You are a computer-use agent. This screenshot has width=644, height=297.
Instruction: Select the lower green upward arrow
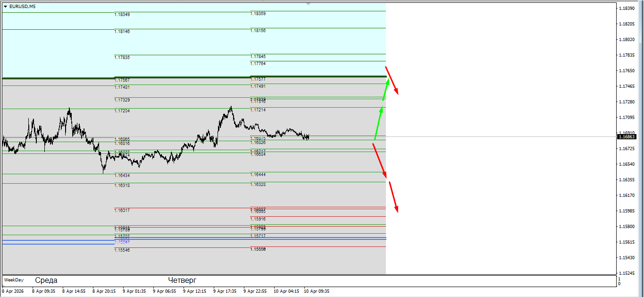pos(378,123)
